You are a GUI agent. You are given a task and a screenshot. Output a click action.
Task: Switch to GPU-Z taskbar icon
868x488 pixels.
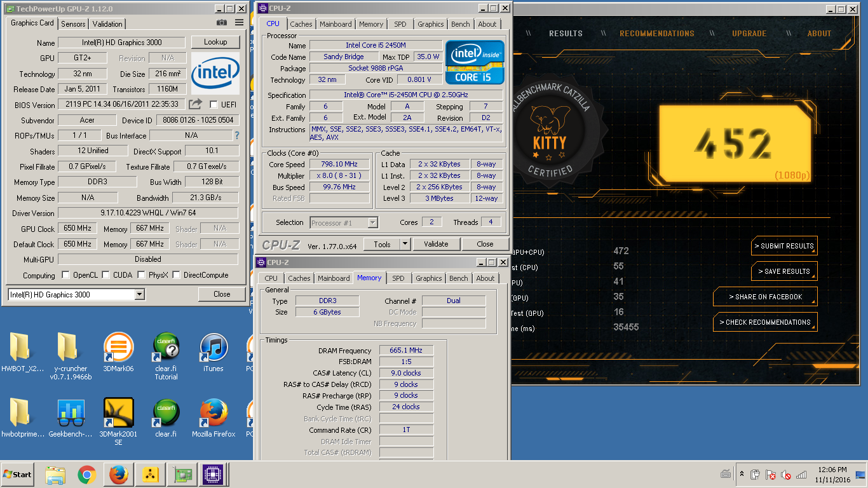182,475
